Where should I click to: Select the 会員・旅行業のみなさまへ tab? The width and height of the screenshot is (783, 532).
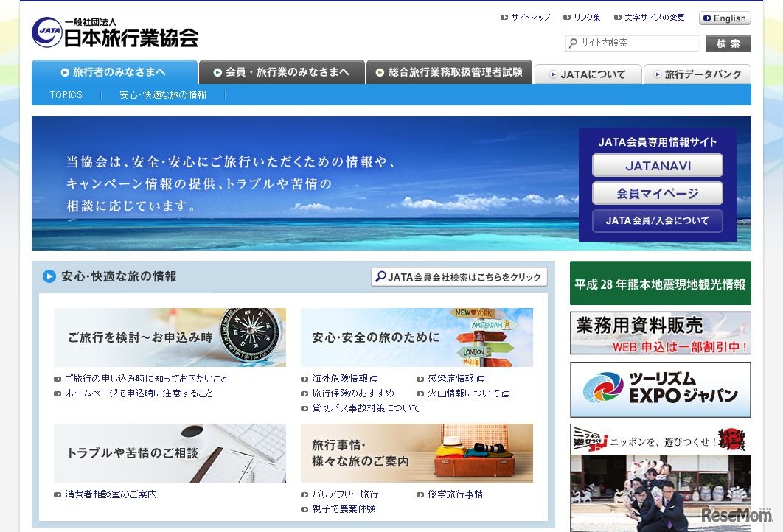(282, 72)
